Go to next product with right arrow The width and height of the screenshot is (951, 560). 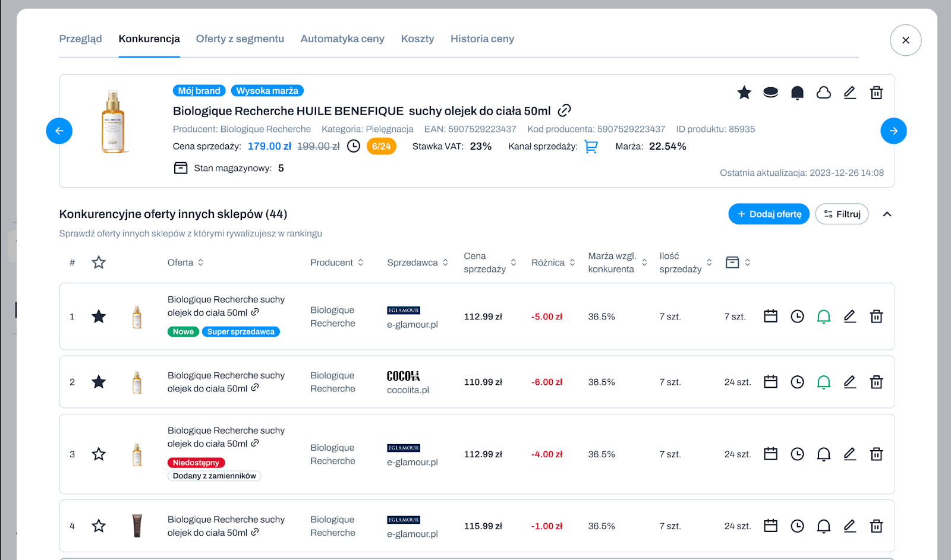click(x=893, y=131)
